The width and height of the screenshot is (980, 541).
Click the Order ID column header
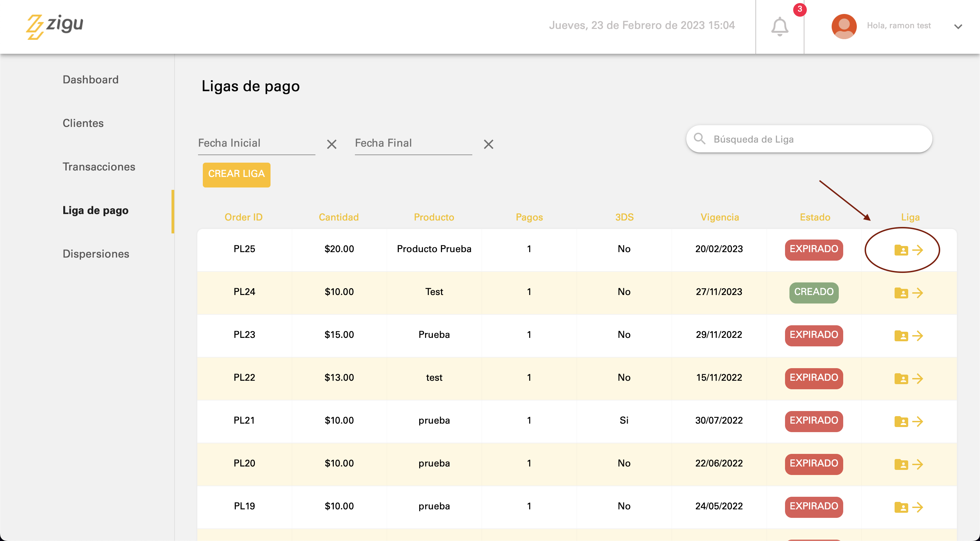click(244, 217)
